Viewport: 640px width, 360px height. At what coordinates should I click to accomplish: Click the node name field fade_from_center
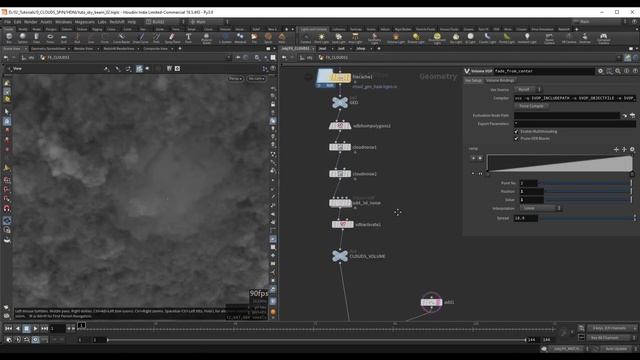tap(544, 71)
